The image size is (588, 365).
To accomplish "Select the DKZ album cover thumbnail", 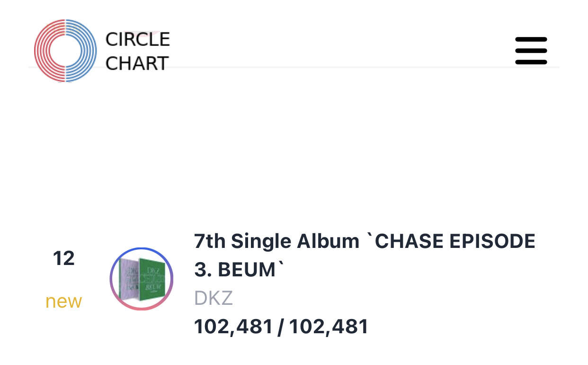I will [x=142, y=279].
